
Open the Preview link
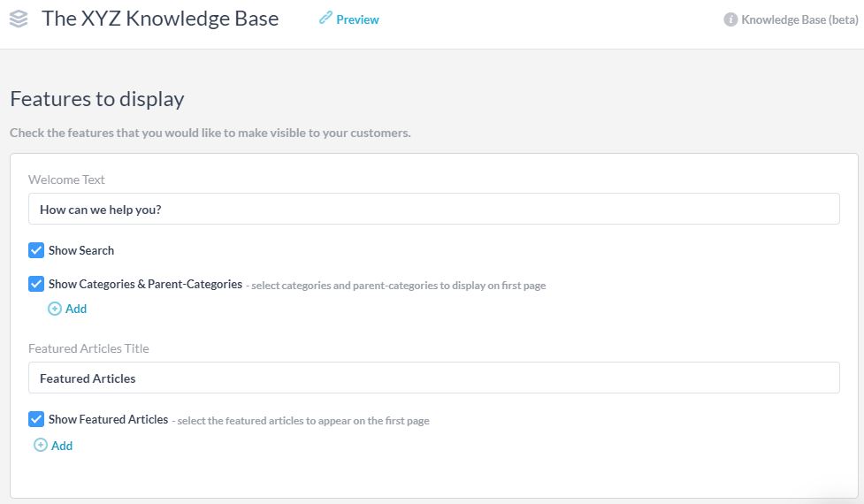pos(357,19)
